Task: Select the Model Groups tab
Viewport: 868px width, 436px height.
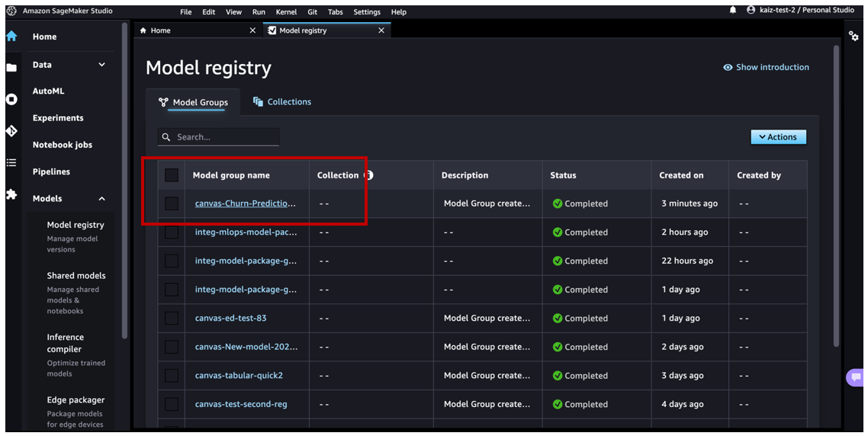Action: point(193,102)
